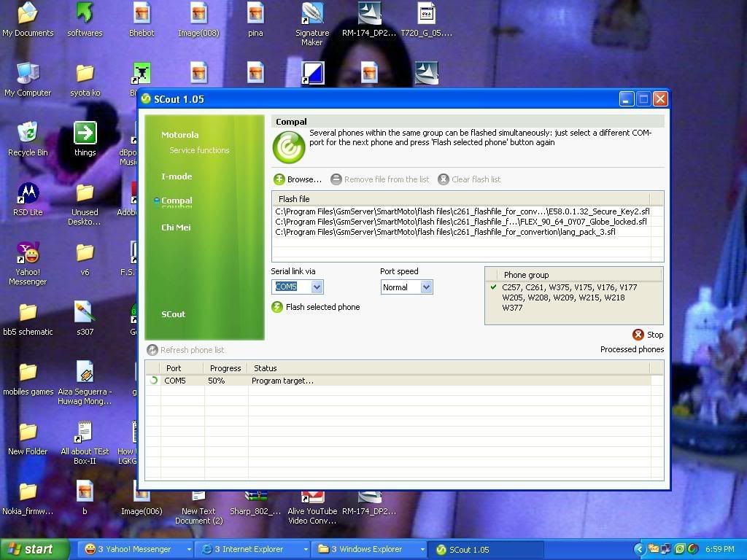Image resolution: width=747 pixels, height=560 pixels.
Task: Select the bb5 schematic folder
Action: pos(28,319)
